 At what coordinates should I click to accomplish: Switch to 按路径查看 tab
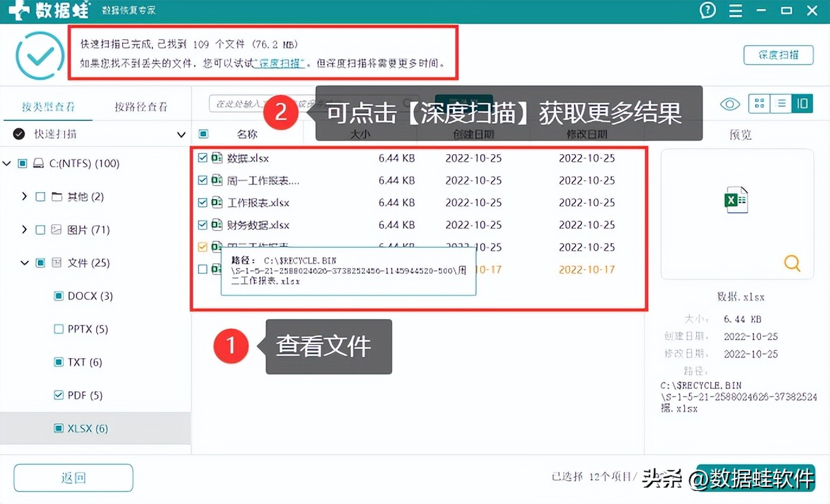[141, 107]
